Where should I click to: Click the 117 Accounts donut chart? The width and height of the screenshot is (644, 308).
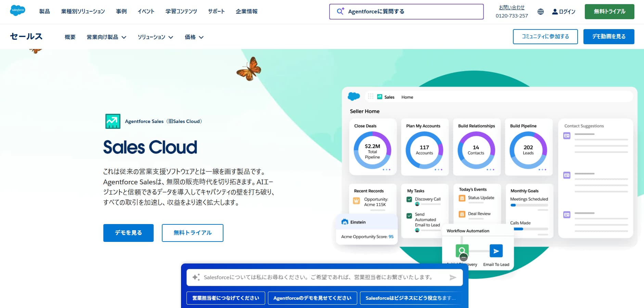coord(424,150)
